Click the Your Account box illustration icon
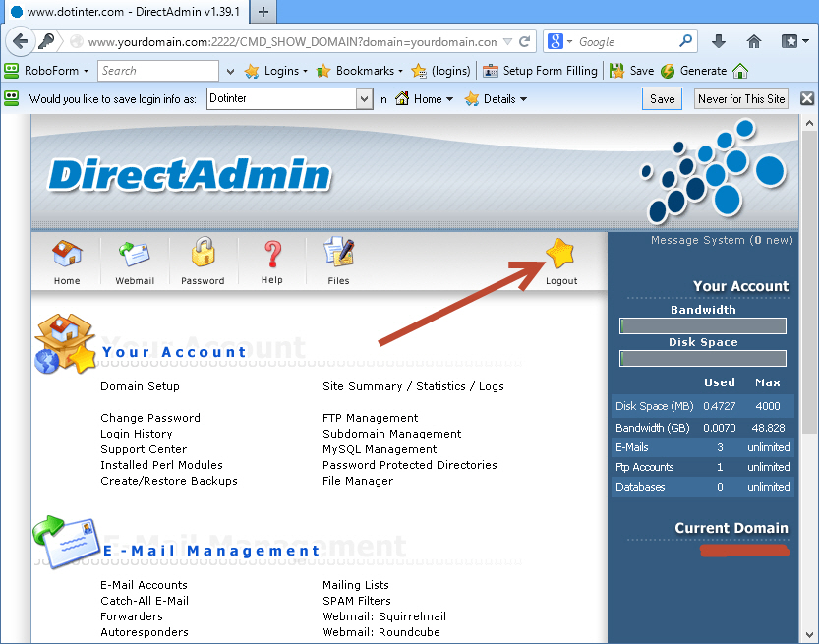The image size is (819, 644). pos(65,343)
